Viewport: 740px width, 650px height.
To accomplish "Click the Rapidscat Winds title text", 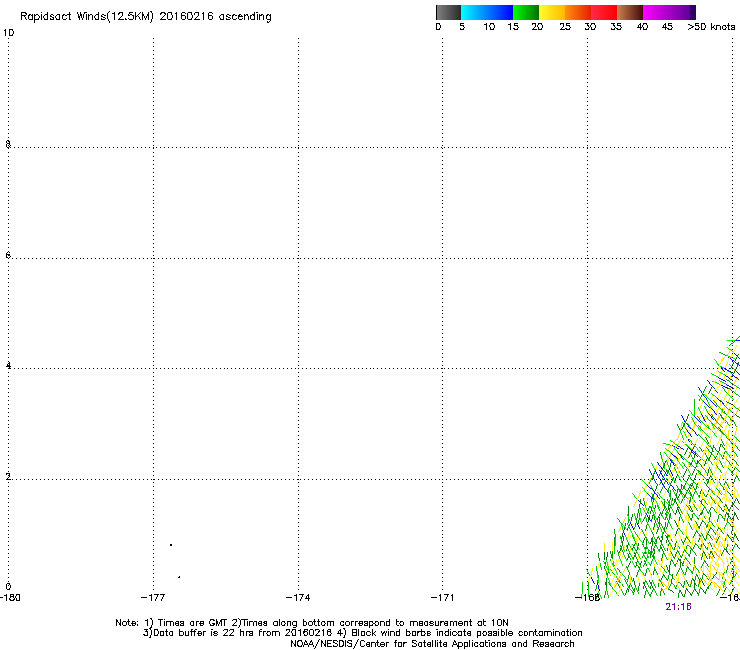I will click(146, 17).
